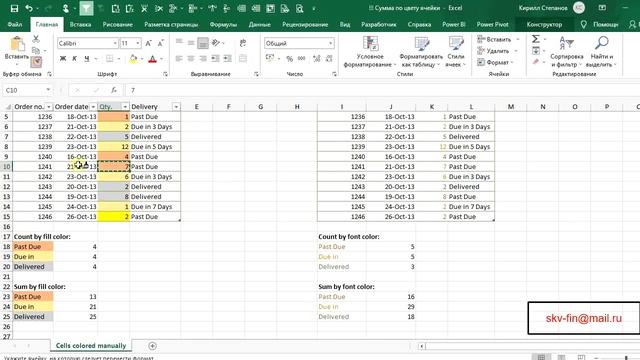Click the wrap text icon

pyautogui.click(x=243, y=43)
